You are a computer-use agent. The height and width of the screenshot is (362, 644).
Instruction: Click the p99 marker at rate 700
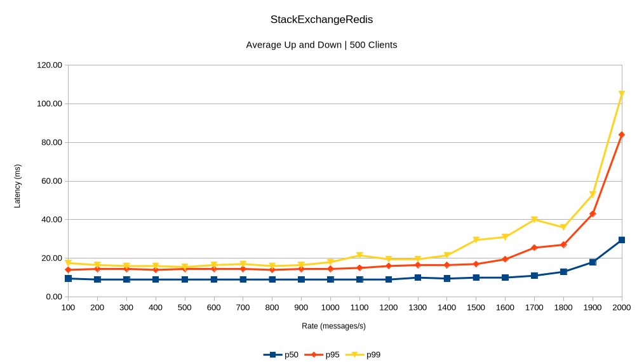(x=243, y=264)
